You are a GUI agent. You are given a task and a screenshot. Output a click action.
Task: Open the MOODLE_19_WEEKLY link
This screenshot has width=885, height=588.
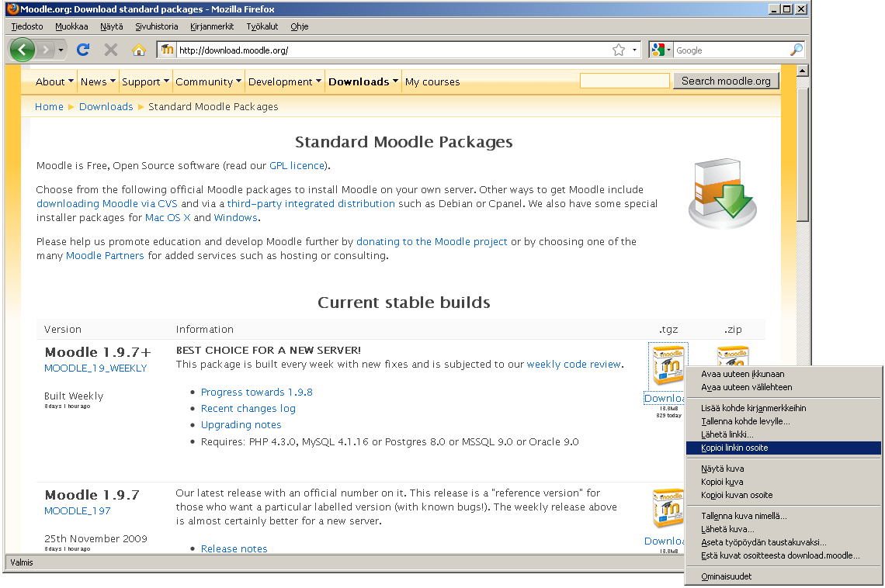click(x=95, y=368)
